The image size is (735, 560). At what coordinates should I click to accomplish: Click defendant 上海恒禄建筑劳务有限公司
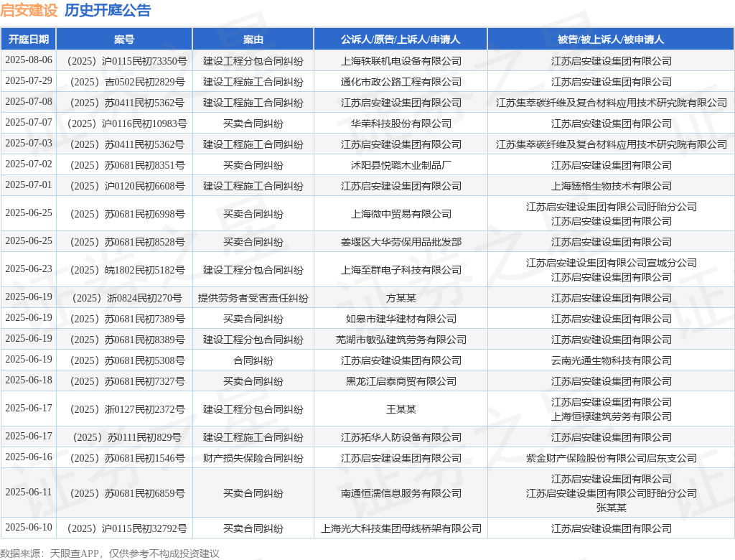pos(612,416)
